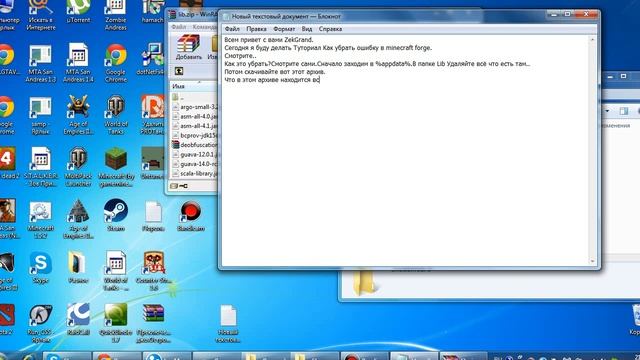Toggle the preview pane icon in Explorer window
This screenshot has height=360, width=640.
(x=623, y=111)
